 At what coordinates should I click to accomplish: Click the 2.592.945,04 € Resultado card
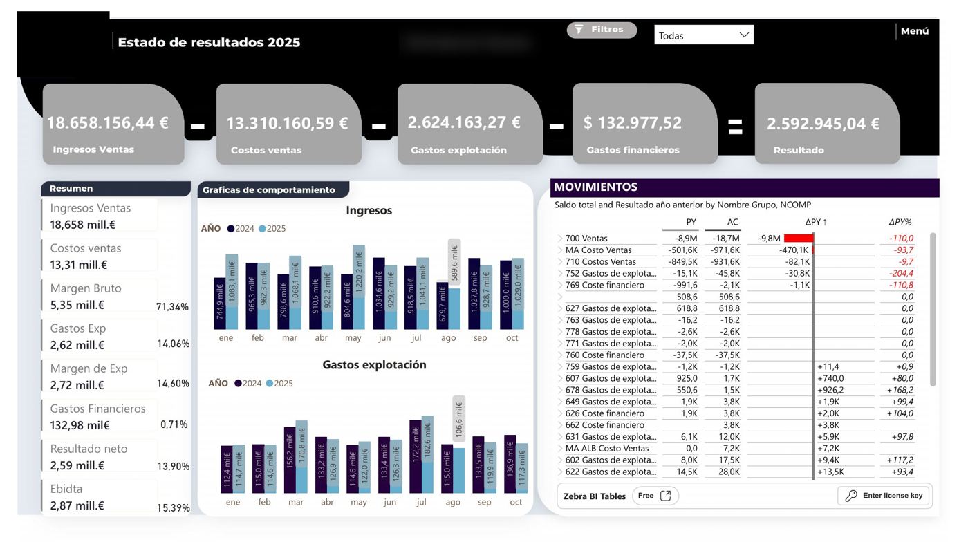pos(827,124)
